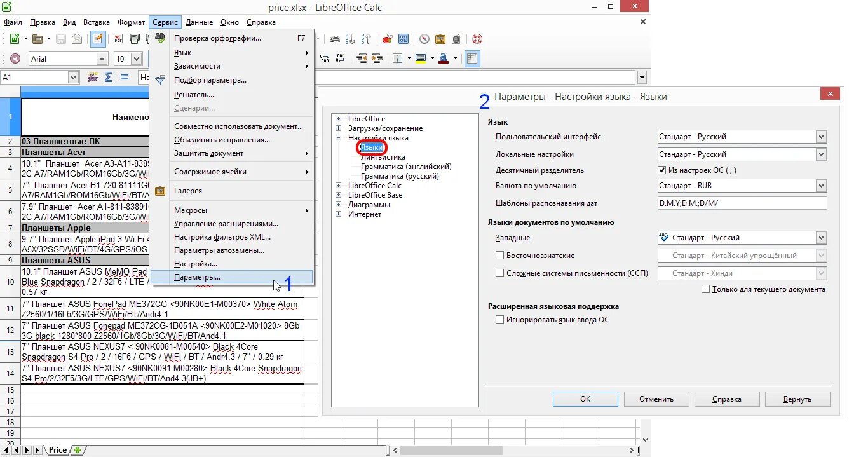This screenshot has height=457, width=868.
Task: Open the Name Box A1 dropdown
Action: (73, 78)
